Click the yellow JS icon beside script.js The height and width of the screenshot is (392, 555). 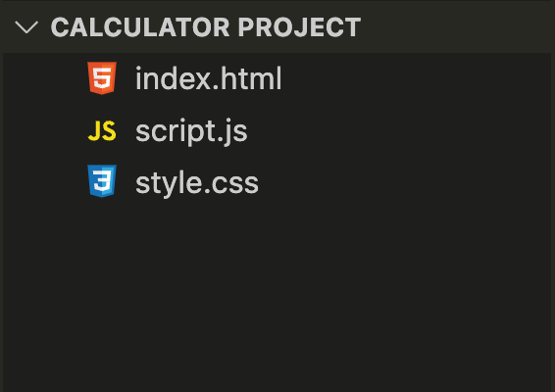pos(102,130)
